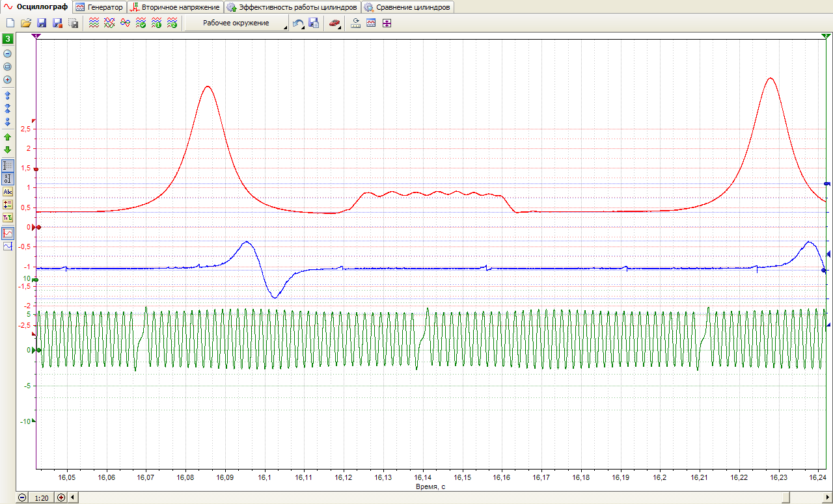
Task: Toggle the axis values display button
Action: click(x=8, y=178)
